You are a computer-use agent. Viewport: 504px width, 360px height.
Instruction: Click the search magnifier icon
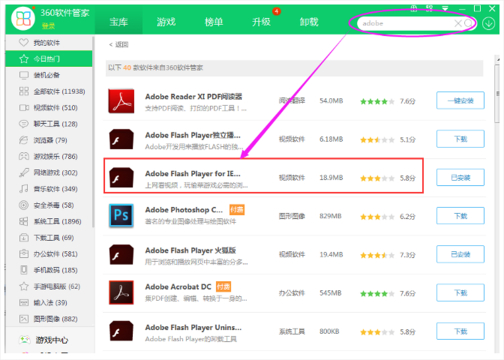click(x=468, y=23)
